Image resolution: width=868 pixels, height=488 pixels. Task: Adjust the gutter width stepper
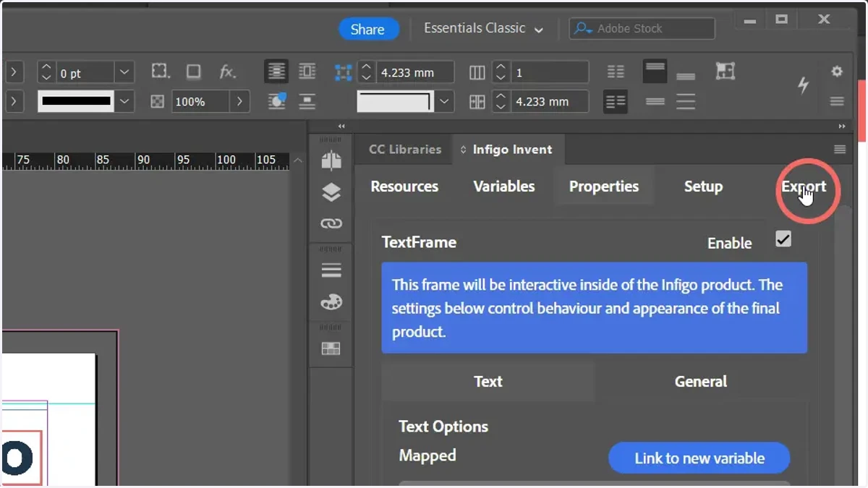(501, 102)
